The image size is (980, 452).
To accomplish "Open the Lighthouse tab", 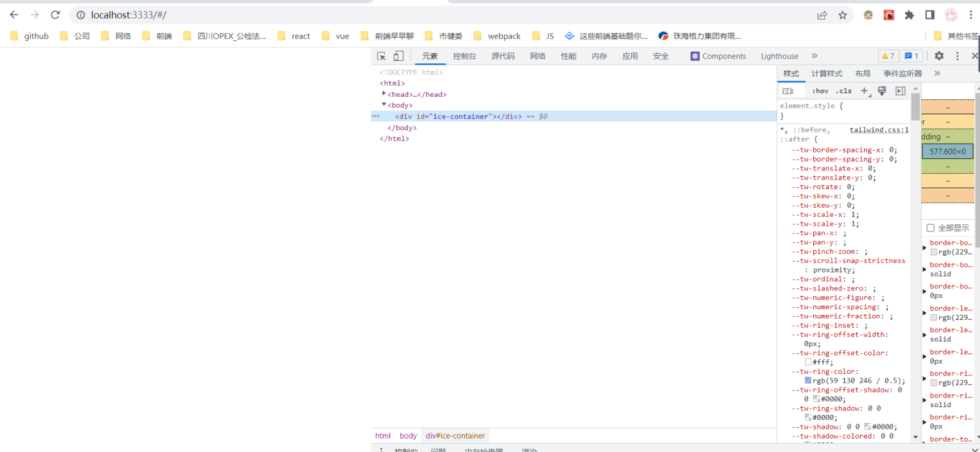I will [x=779, y=56].
